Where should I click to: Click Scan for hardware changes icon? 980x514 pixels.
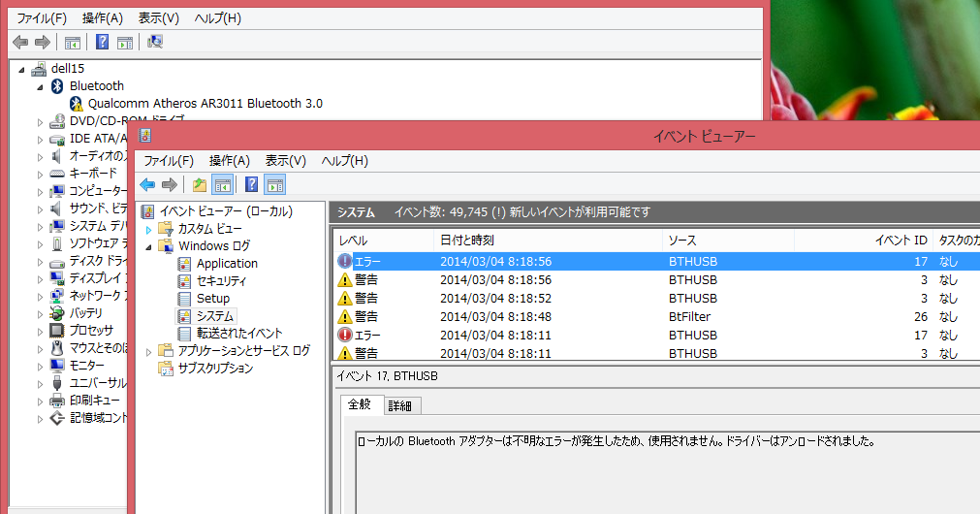pos(154,43)
